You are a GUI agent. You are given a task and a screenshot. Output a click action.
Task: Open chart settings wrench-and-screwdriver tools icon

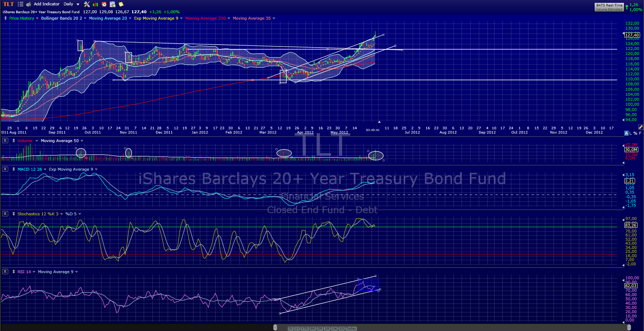coord(87,4)
